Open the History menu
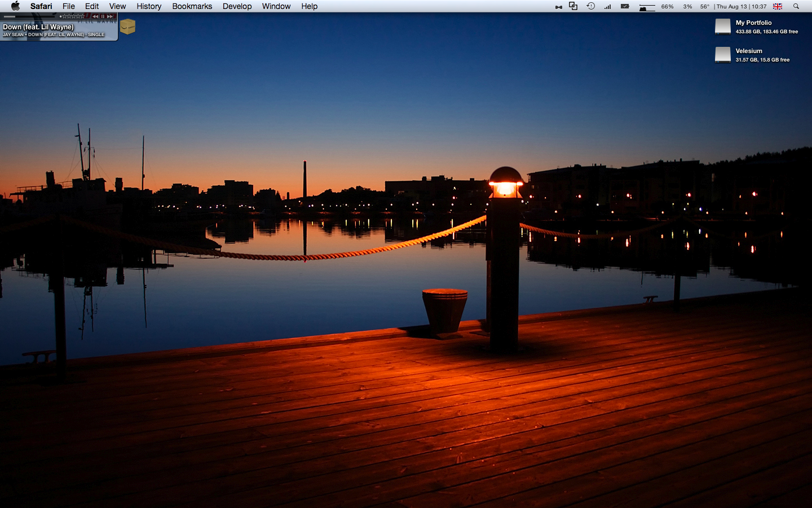Viewport: 812px width, 508px height. (149, 6)
